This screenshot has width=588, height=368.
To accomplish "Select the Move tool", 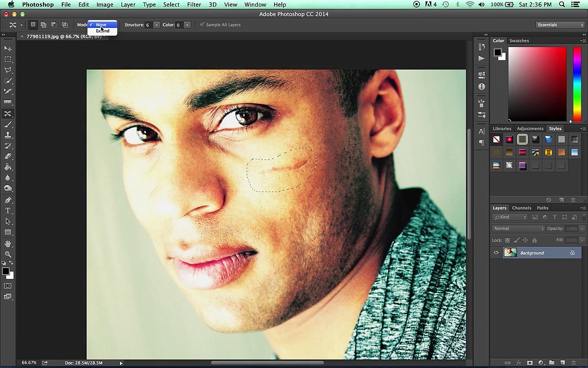I will click(8, 49).
